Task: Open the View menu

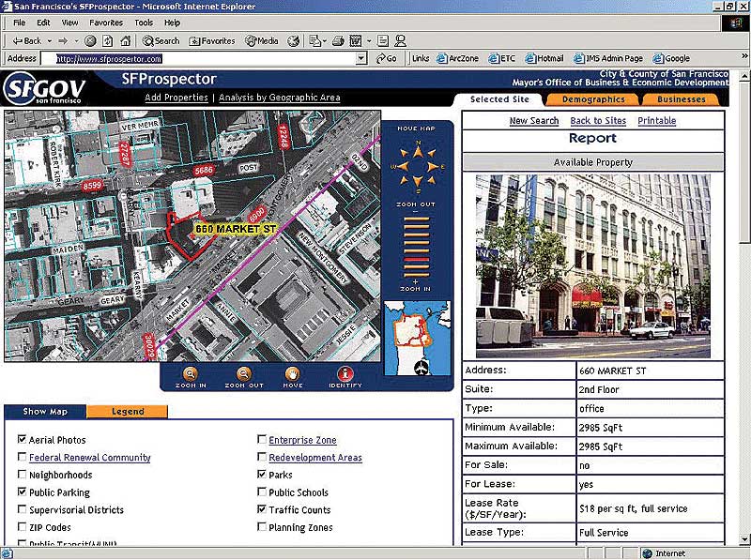Action: pos(69,23)
